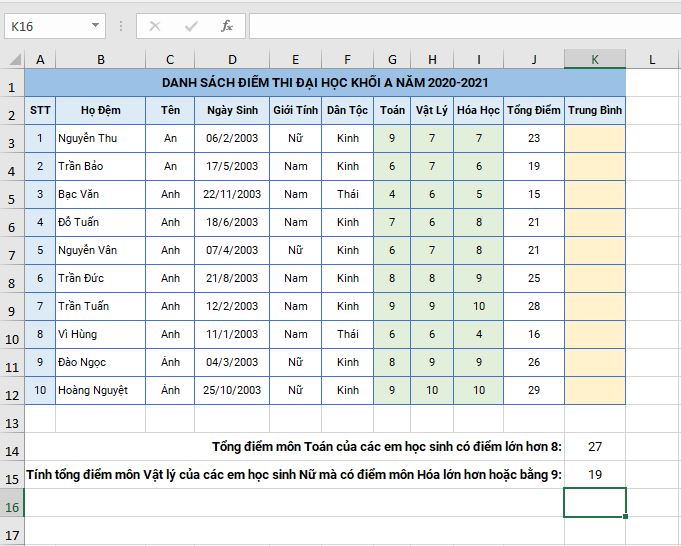The height and width of the screenshot is (546, 681).
Task: Click the 'Tính tổng điểm môn Vật lý' label cell
Action: pos(294,474)
